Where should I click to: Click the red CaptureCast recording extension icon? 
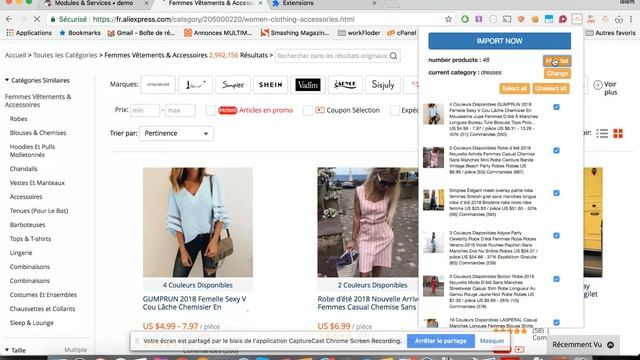pos(563,19)
